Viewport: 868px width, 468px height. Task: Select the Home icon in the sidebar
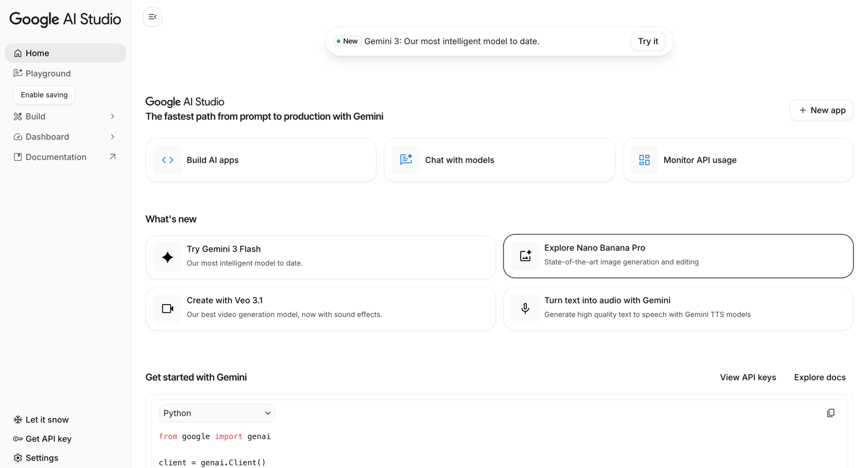tap(18, 53)
